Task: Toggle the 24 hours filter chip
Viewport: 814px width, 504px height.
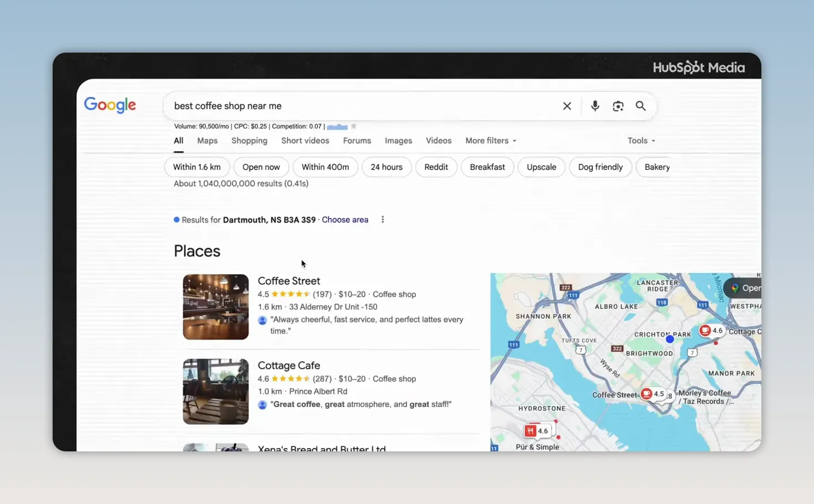Action: tap(387, 167)
